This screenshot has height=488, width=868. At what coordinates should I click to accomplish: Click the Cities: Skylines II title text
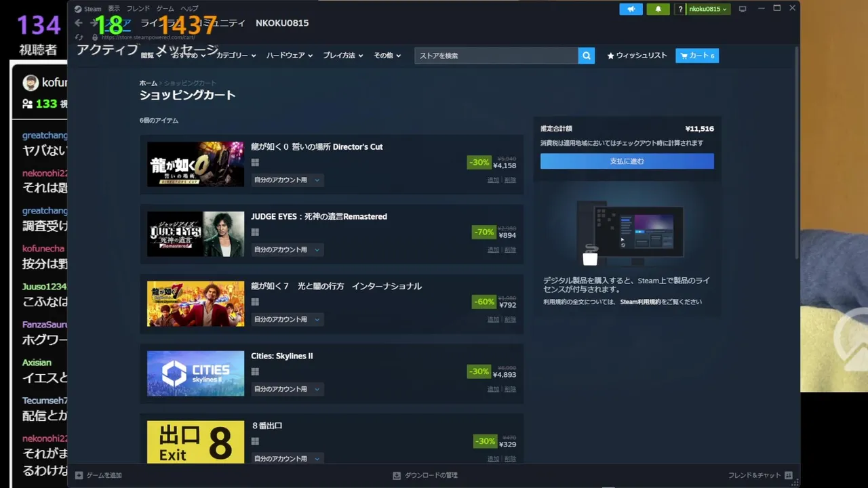tap(281, 356)
